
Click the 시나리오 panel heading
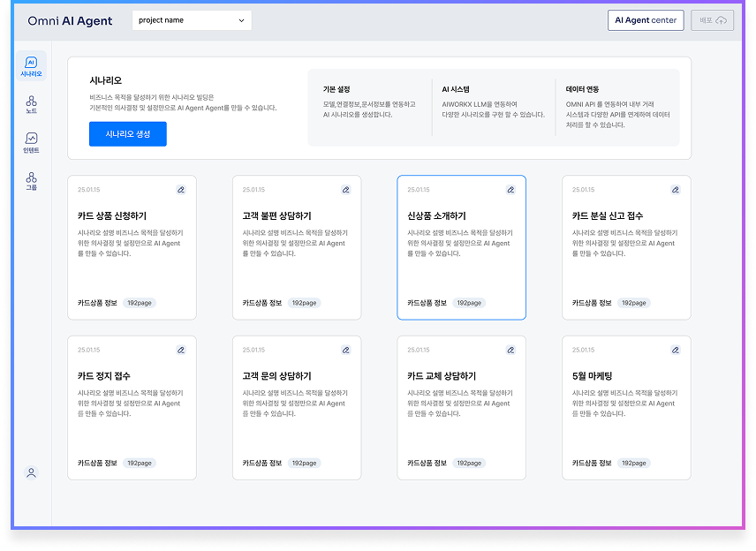tap(106, 80)
